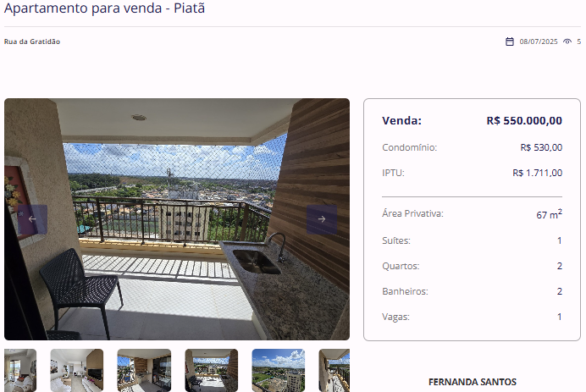Click the Rua da Gratidão address

click(x=32, y=41)
